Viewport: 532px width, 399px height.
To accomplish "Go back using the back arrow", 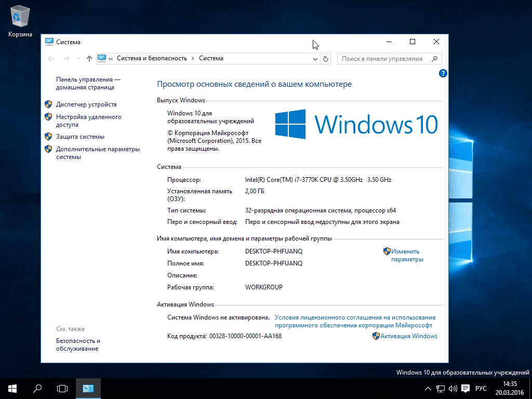I will click(51, 59).
